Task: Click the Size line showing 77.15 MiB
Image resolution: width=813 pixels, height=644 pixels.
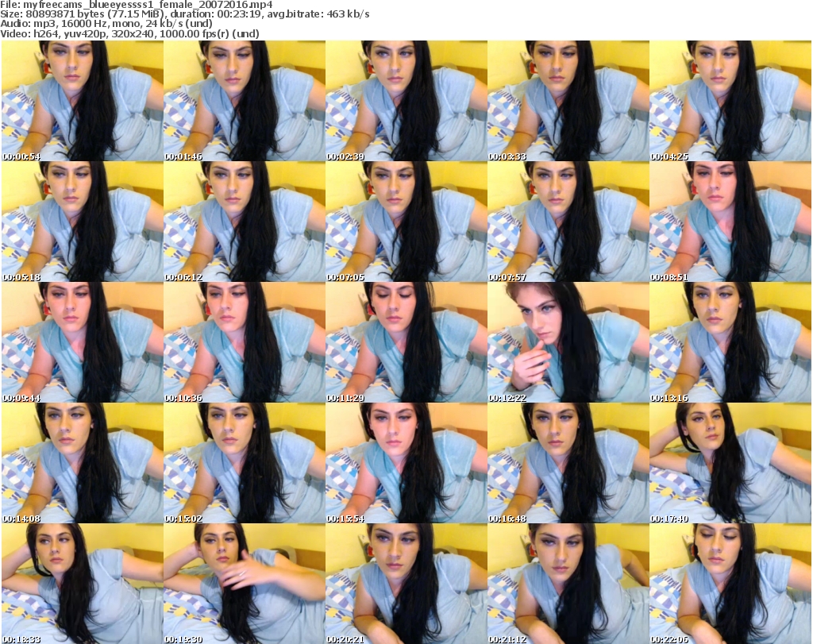Action: pos(184,14)
